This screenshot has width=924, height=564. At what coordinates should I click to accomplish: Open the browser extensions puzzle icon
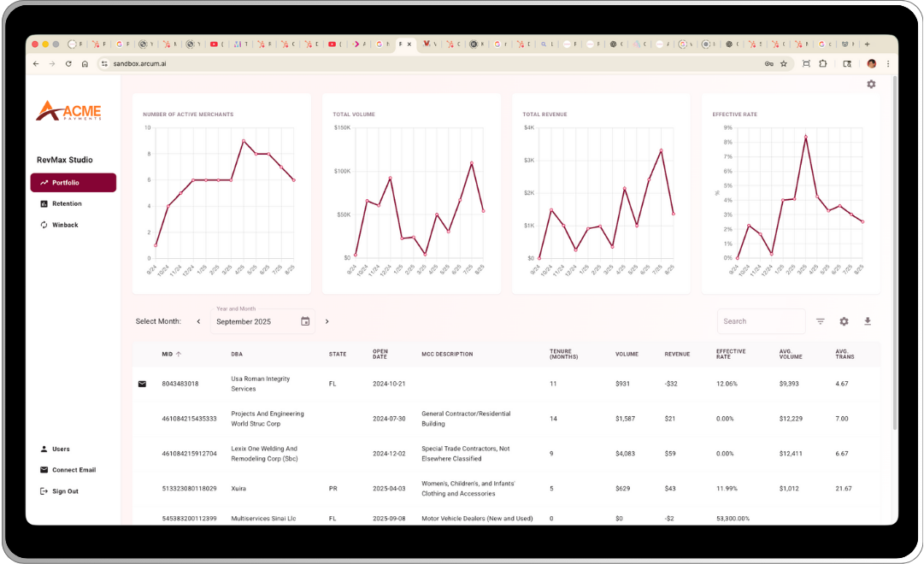point(823,63)
